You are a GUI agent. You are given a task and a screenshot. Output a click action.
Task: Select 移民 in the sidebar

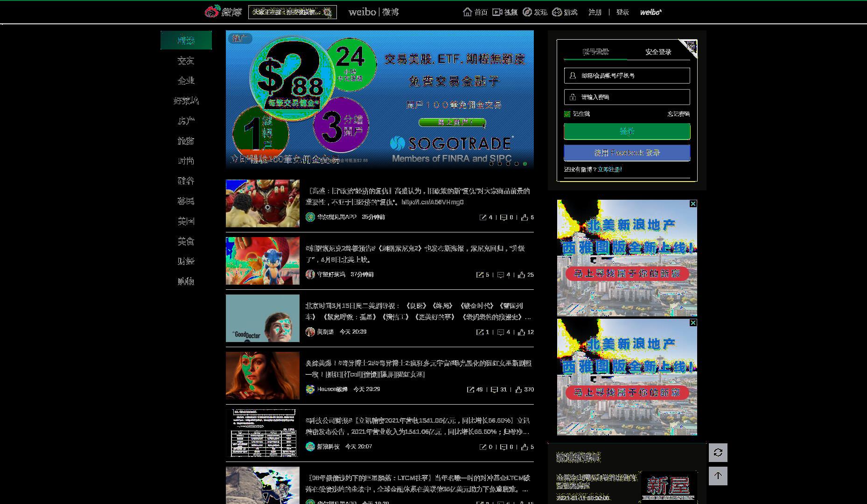coord(186,201)
